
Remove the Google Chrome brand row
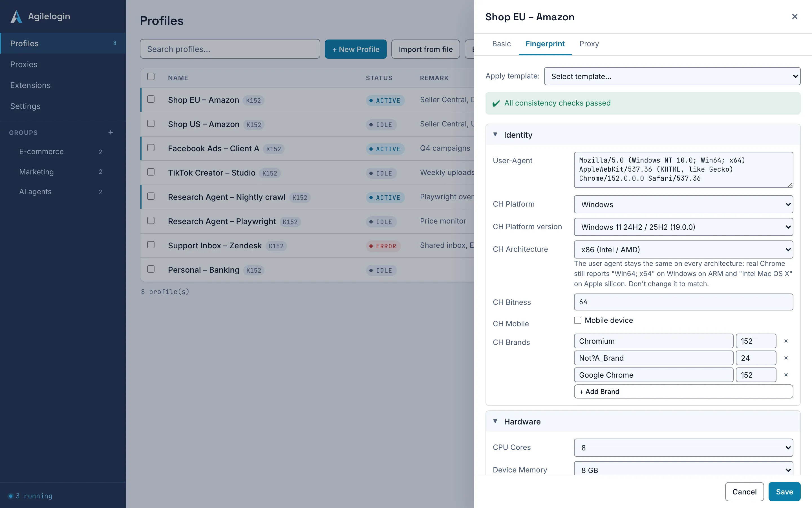point(785,375)
